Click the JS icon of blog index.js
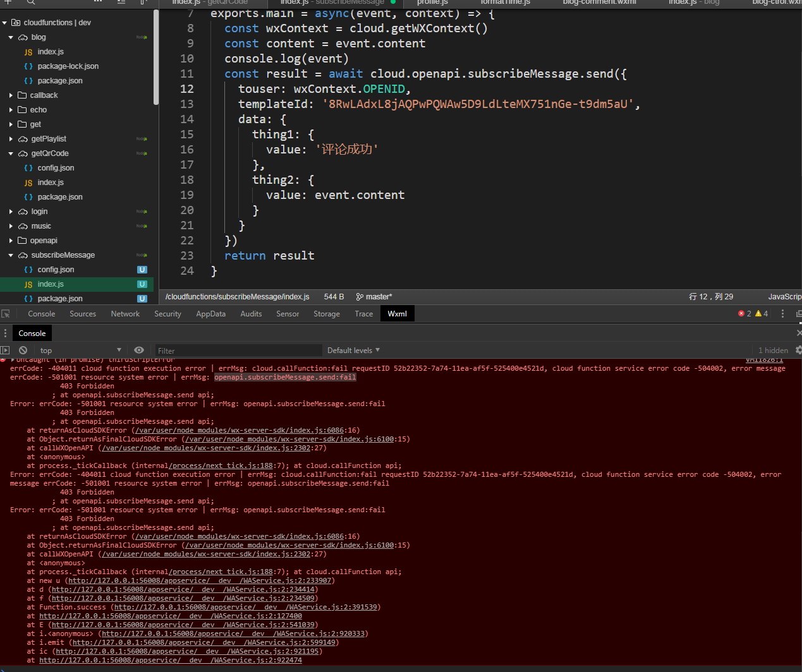Screen dimensions: 802x672 coord(28,52)
